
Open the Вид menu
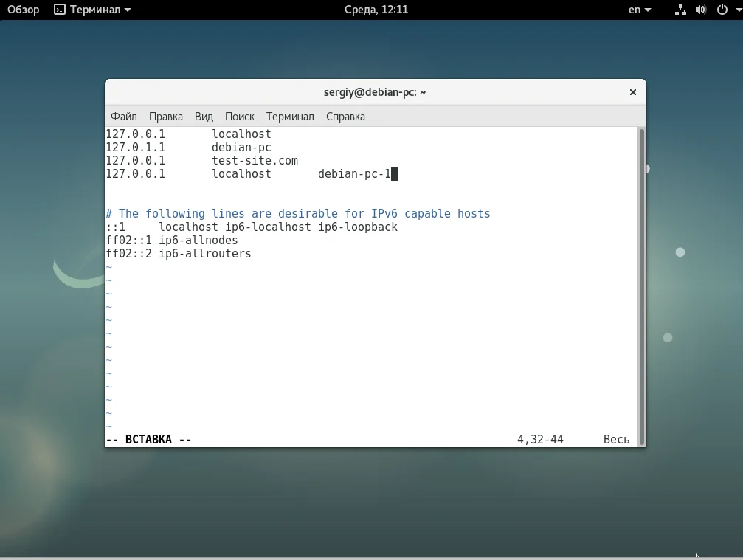204,117
